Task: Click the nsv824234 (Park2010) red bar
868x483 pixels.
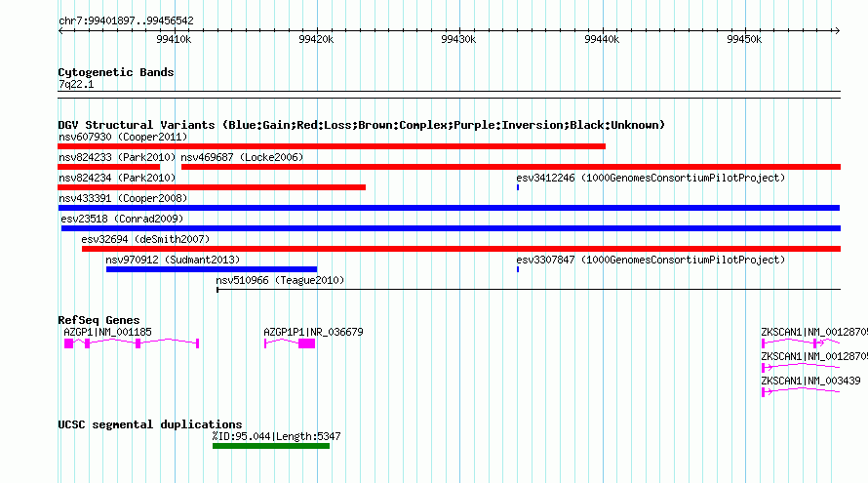Action: click(212, 187)
